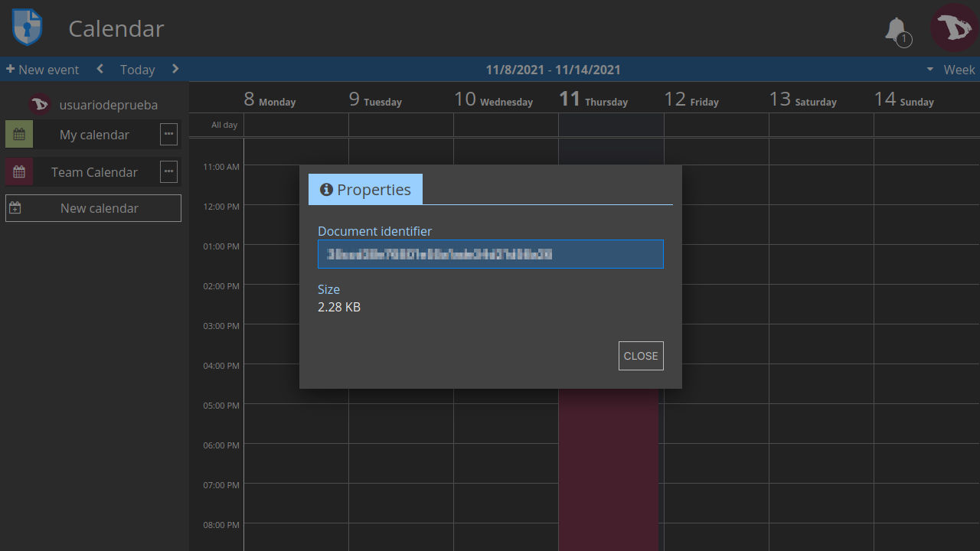Viewport: 980px width, 551px height.
Task: Open the user avatar menu
Action: click(x=954, y=28)
